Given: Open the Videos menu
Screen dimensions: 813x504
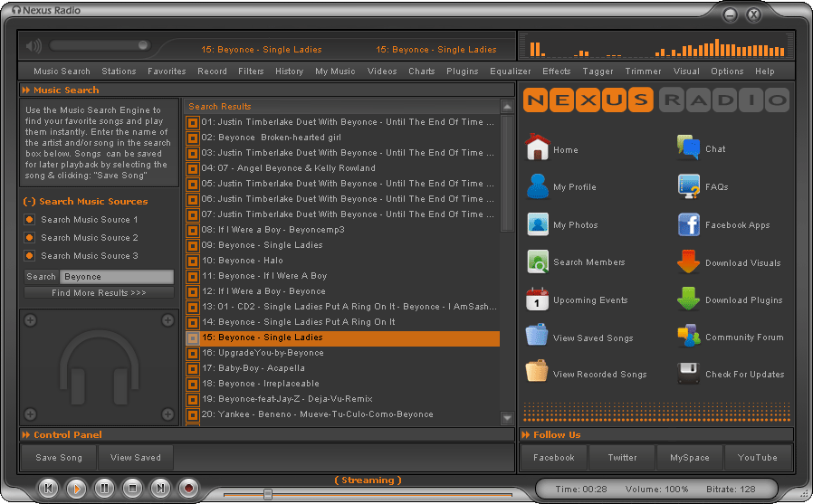Looking at the screenshot, I should pyautogui.click(x=382, y=71).
